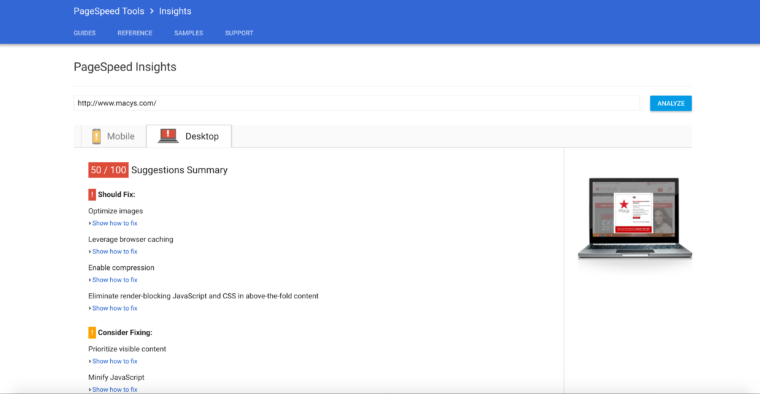760x394 pixels.
Task: Click the mobile phone warning icon
Action: [x=96, y=136]
